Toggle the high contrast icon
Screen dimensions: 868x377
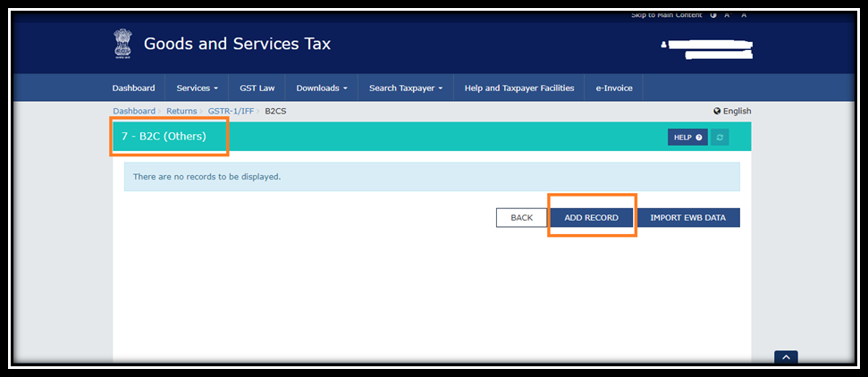click(713, 15)
